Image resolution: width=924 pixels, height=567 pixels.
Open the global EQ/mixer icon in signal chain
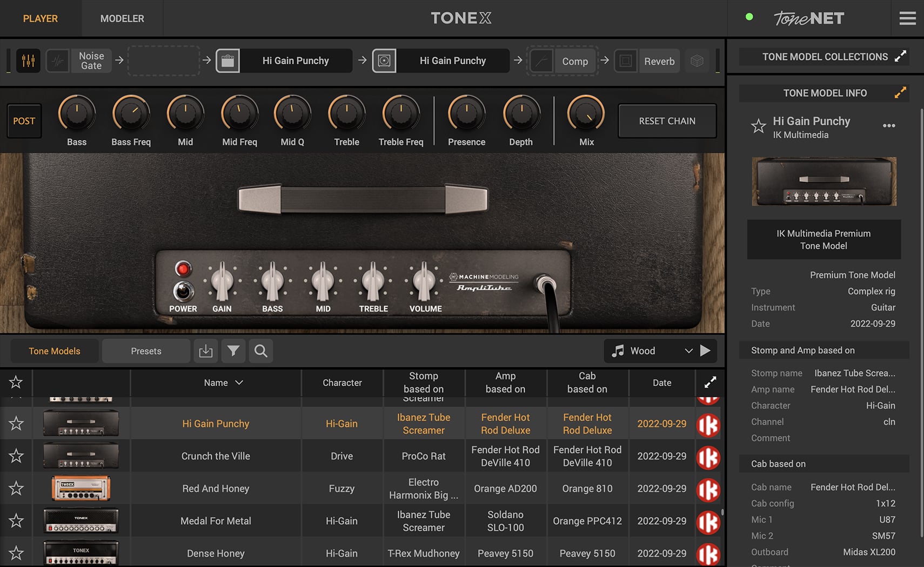pyautogui.click(x=28, y=60)
